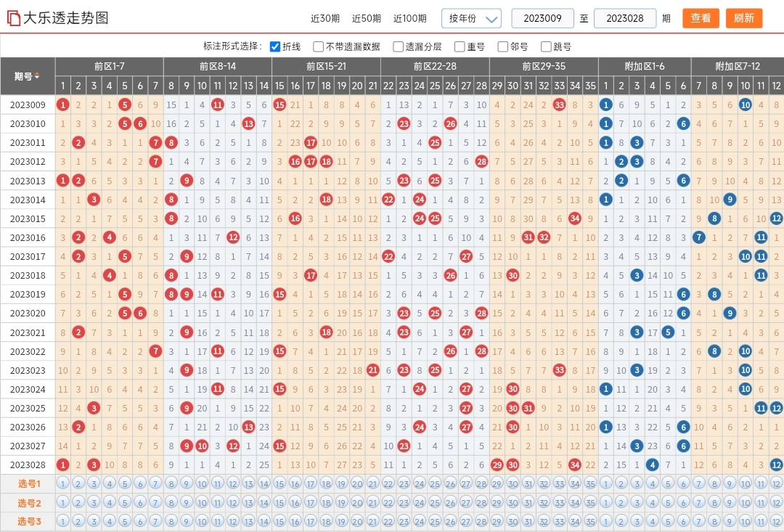Viewport: 784px width, 532px height.
Task: Tick the 重号 checkbox
Action: [460, 46]
